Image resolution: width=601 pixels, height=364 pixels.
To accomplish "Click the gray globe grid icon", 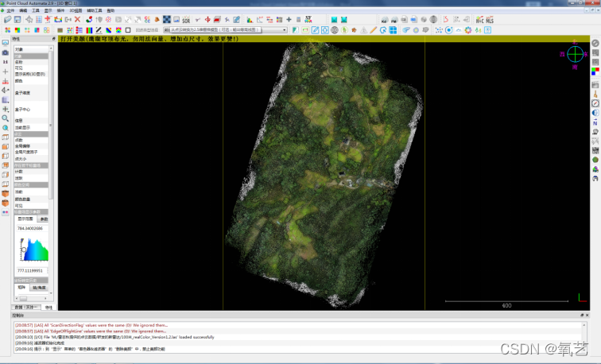I will click(x=335, y=30).
